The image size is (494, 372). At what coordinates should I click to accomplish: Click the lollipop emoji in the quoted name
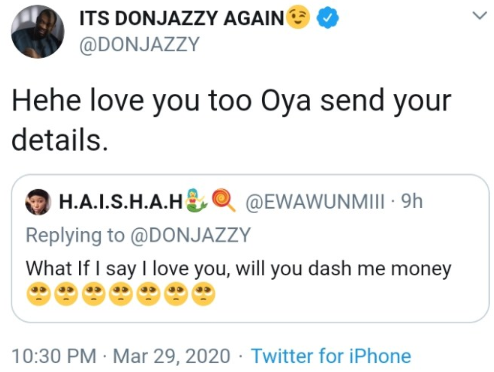224,201
